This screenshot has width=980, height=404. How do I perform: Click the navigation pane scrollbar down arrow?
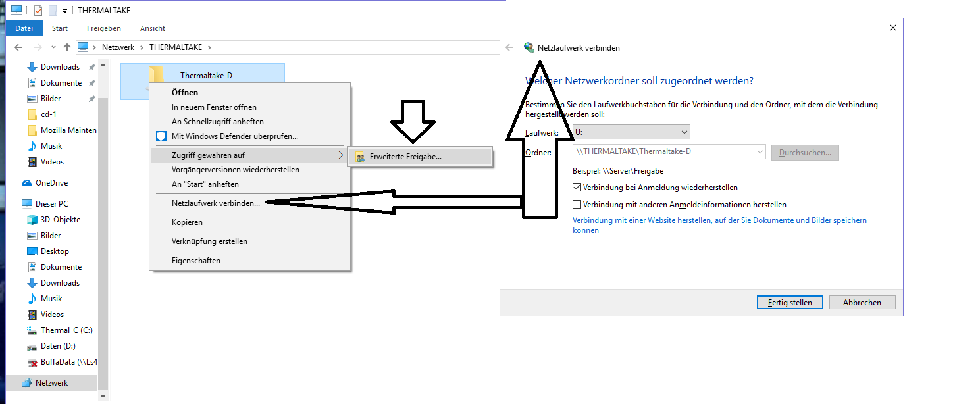(x=102, y=396)
